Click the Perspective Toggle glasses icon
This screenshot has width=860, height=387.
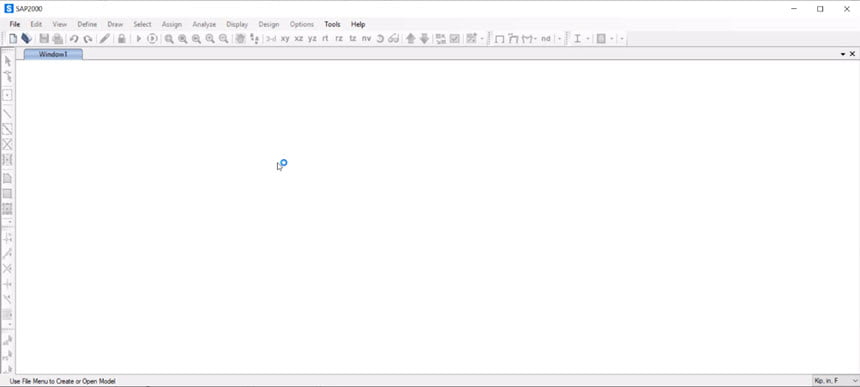393,39
